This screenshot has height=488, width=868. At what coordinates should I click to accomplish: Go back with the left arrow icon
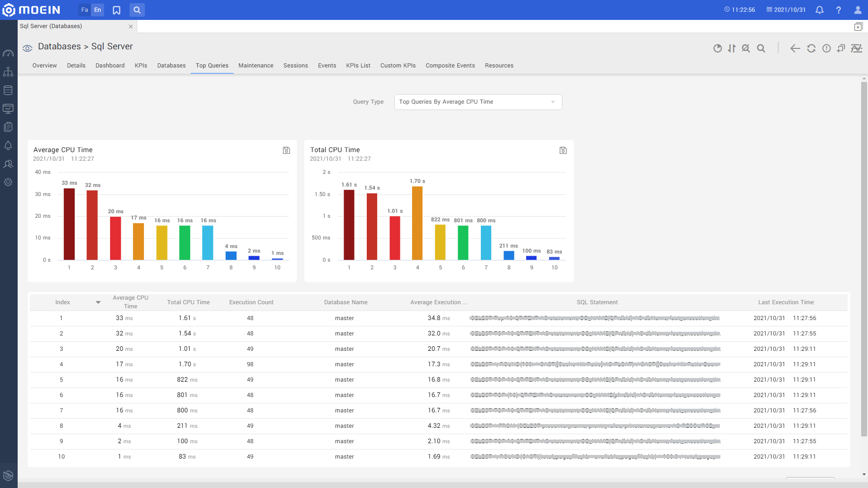pyautogui.click(x=795, y=48)
